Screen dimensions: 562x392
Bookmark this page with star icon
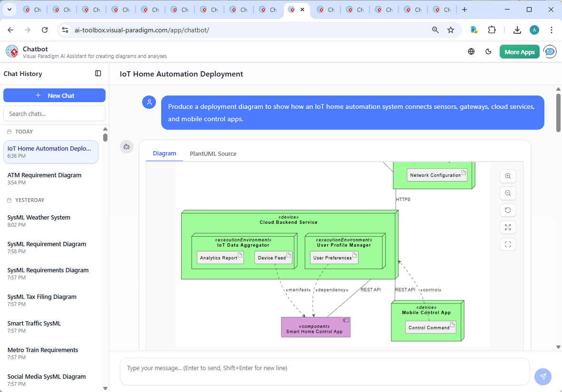pos(451,30)
